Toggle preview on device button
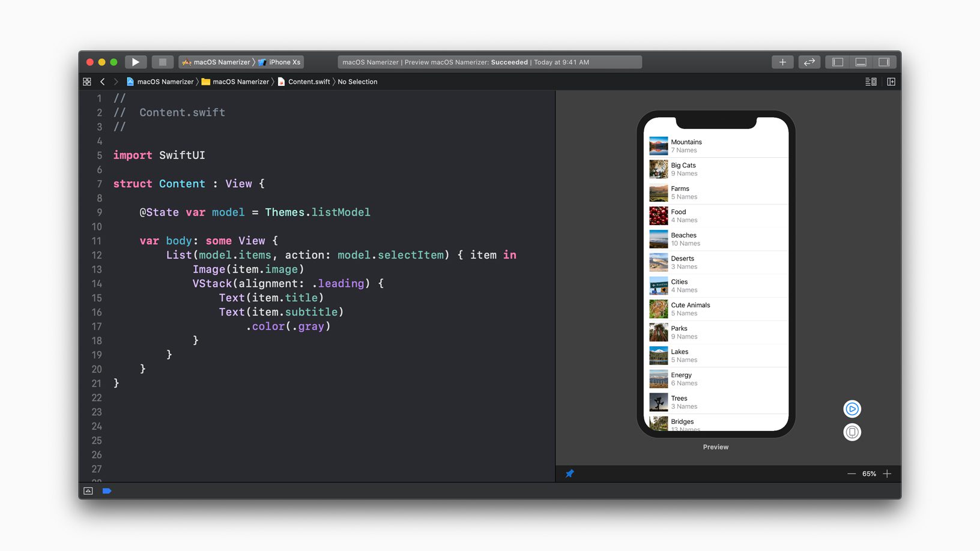 pyautogui.click(x=852, y=432)
